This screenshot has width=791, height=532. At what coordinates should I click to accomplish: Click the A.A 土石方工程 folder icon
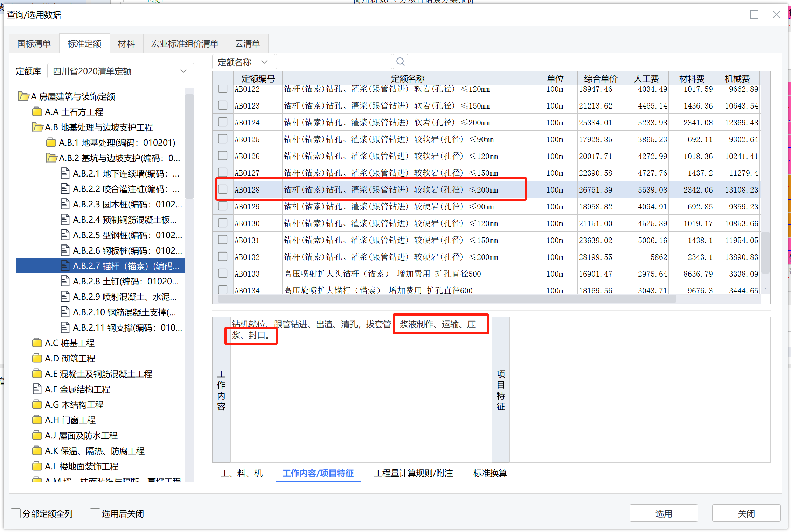(37, 112)
